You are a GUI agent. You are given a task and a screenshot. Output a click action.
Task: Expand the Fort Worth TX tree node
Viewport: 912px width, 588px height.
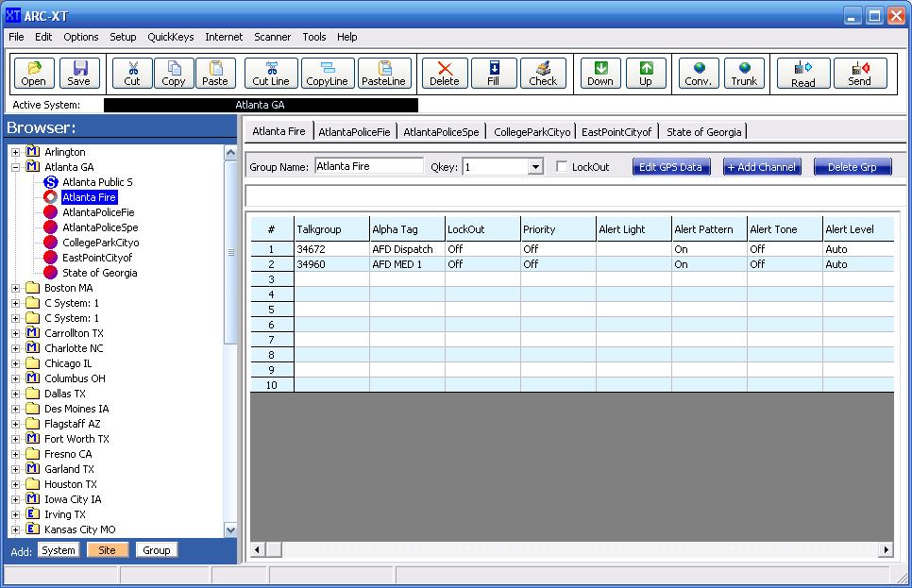click(16, 439)
